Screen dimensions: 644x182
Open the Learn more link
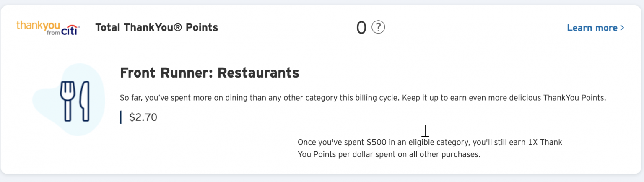(592, 28)
